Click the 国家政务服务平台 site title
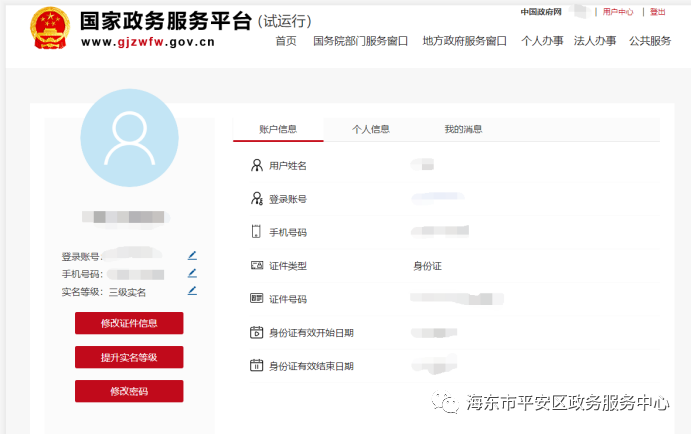This screenshot has height=434, width=692. click(x=166, y=21)
